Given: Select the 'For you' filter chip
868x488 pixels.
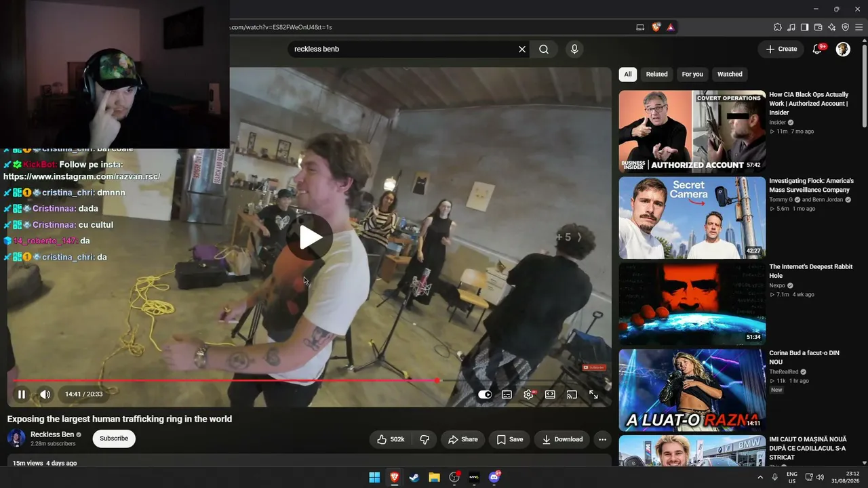Looking at the screenshot, I should point(692,74).
